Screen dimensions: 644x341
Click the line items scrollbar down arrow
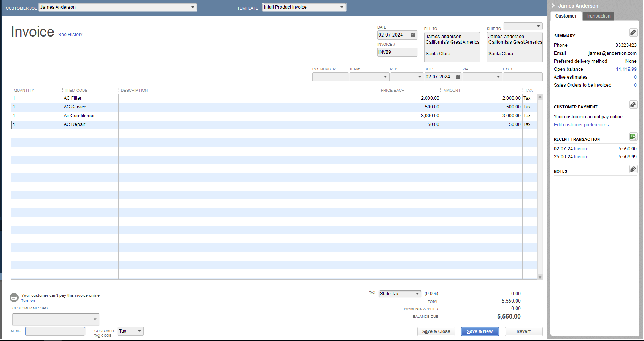tap(540, 277)
